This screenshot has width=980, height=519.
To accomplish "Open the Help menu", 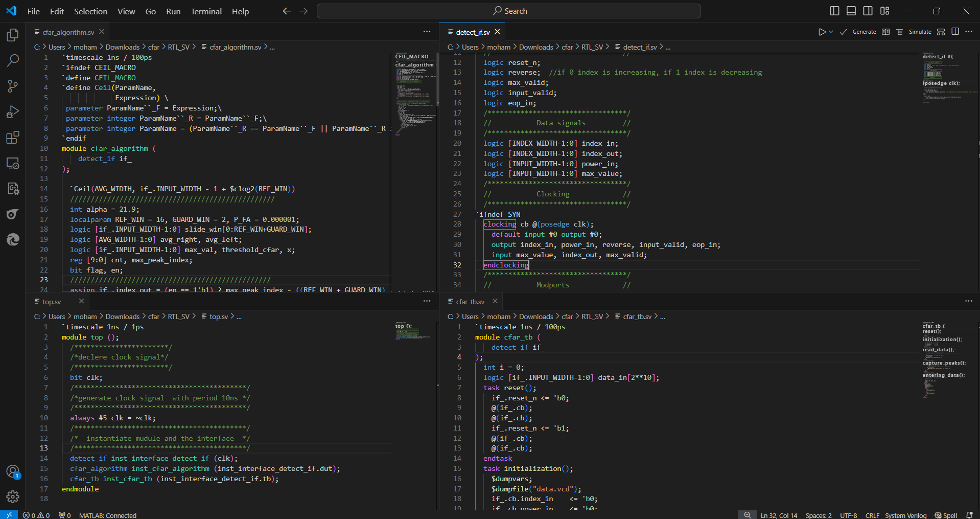I will pyautogui.click(x=240, y=11).
